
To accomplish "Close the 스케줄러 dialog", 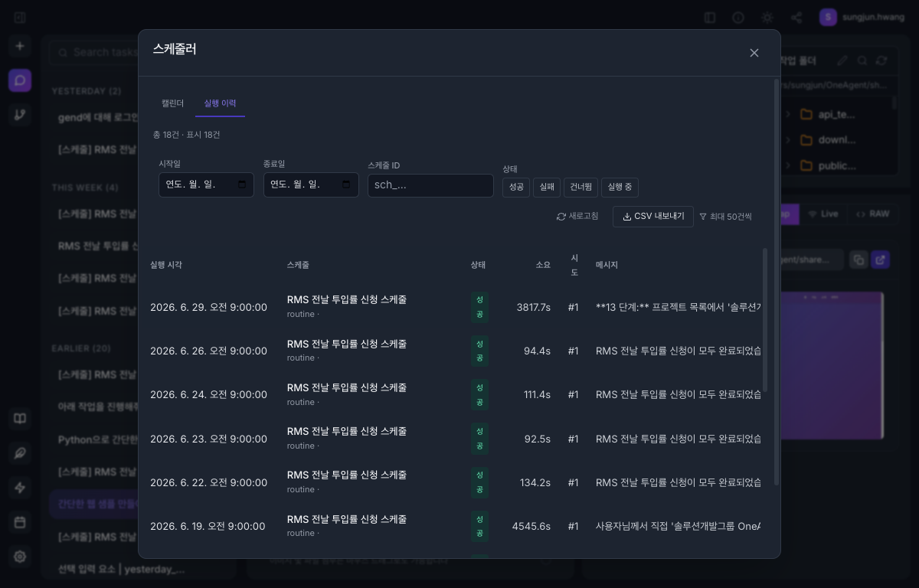I will [x=754, y=53].
